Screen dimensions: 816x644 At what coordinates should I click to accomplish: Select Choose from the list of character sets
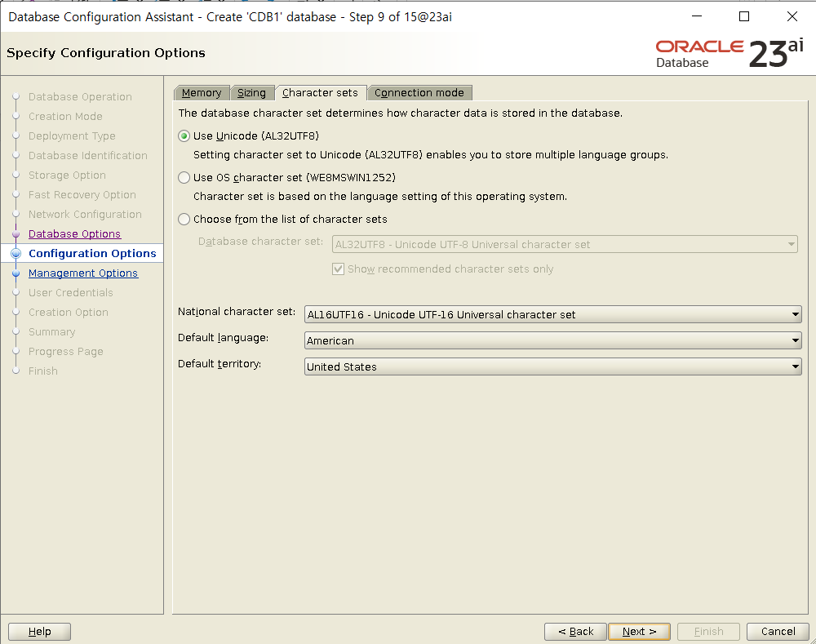(184, 220)
